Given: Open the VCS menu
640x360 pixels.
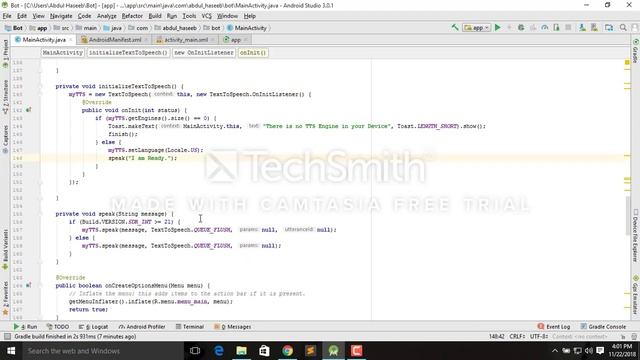Looking at the screenshot, I should [x=207, y=16].
